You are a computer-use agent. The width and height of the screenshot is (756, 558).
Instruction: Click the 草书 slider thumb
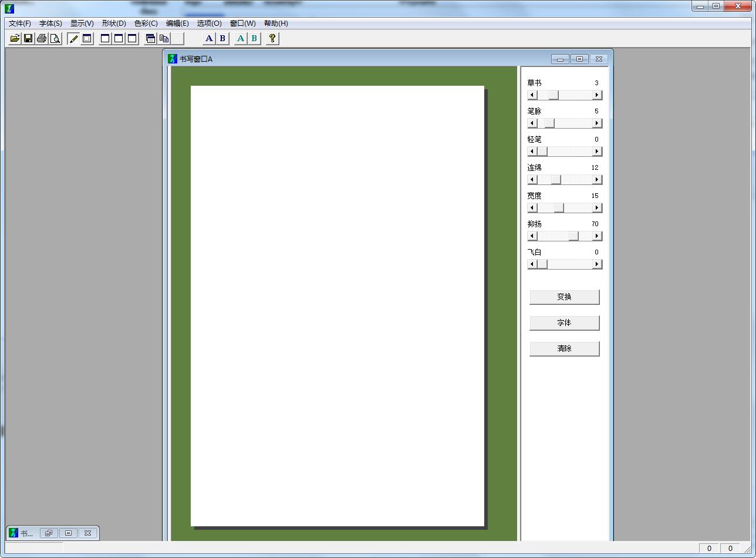click(553, 95)
